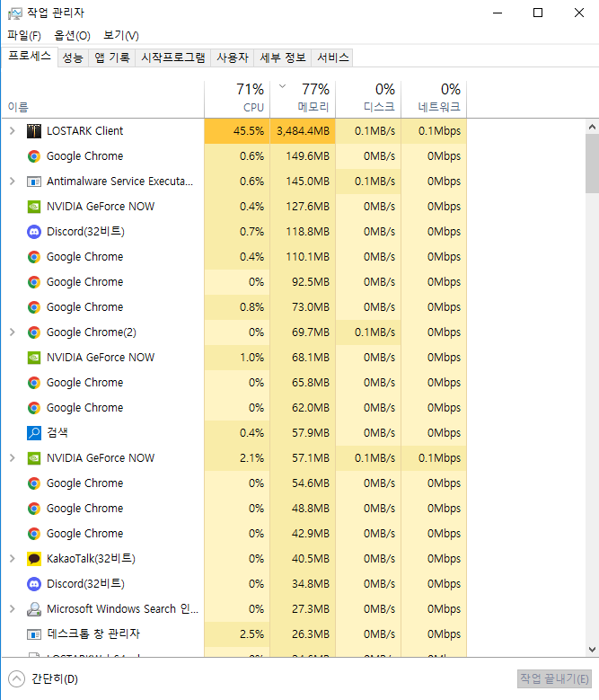Click the sort arrow above 메모리 column
The width and height of the screenshot is (599, 700).
point(282,86)
